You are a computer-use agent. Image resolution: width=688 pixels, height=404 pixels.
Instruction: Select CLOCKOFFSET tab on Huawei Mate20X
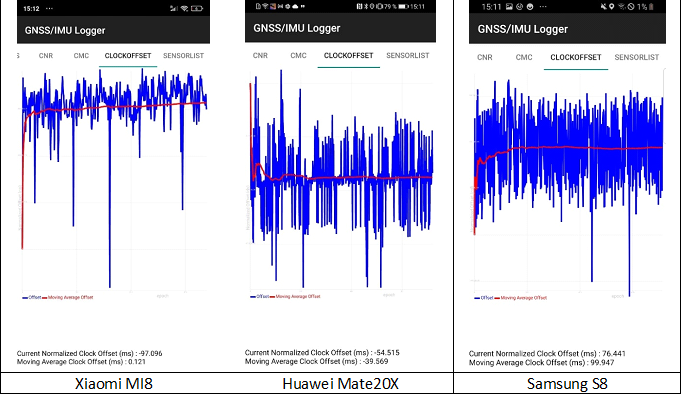coord(348,55)
